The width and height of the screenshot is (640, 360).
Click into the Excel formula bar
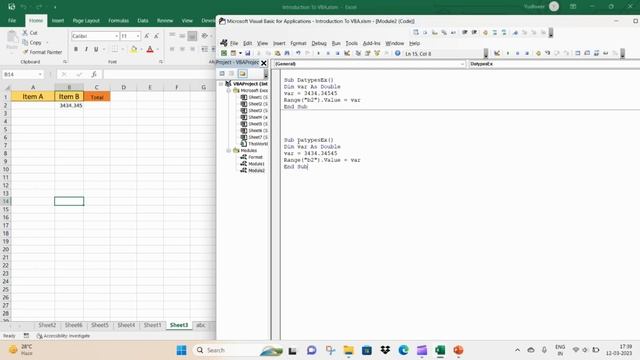click(x=159, y=74)
